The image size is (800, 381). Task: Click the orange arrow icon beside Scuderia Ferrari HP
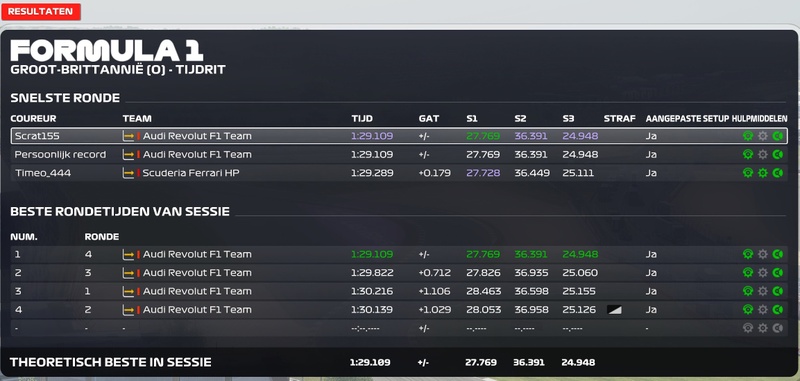pyautogui.click(x=128, y=173)
